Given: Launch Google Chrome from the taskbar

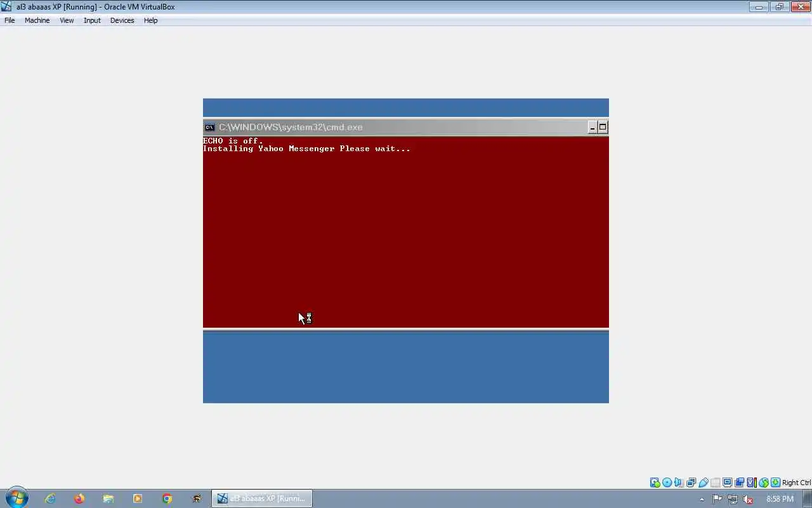Looking at the screenshot, I should coord(167,498).
